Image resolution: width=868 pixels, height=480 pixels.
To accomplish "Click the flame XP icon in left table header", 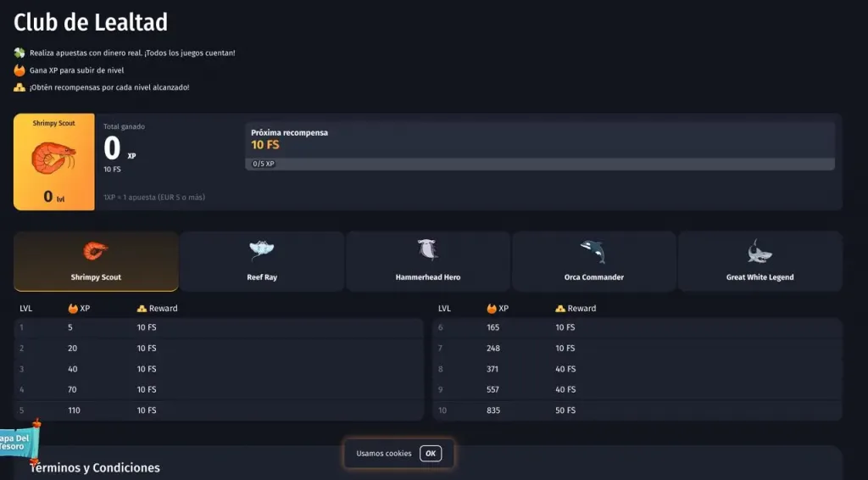I will click(73, 309).
